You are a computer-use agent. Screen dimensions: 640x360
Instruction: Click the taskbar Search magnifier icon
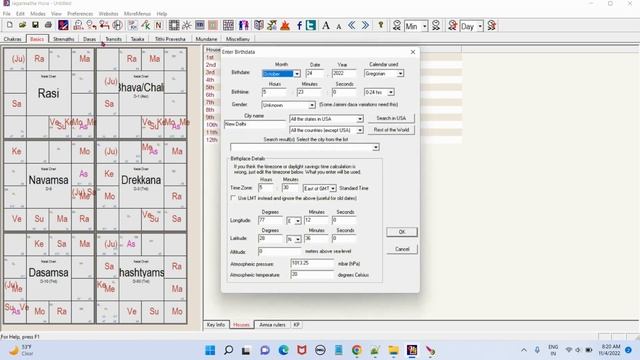pos(229,350)
